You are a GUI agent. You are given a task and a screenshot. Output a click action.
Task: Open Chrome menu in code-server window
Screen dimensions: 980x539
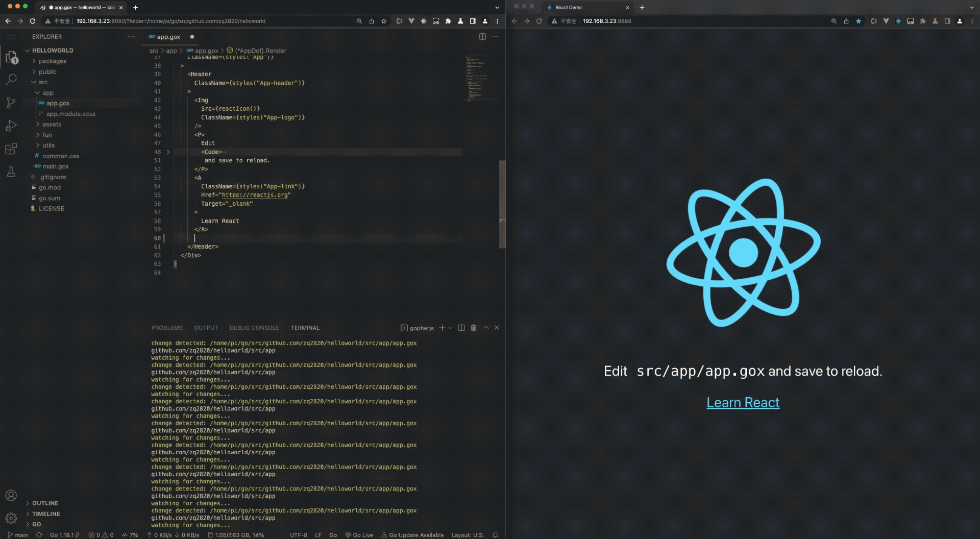(498, 21)
